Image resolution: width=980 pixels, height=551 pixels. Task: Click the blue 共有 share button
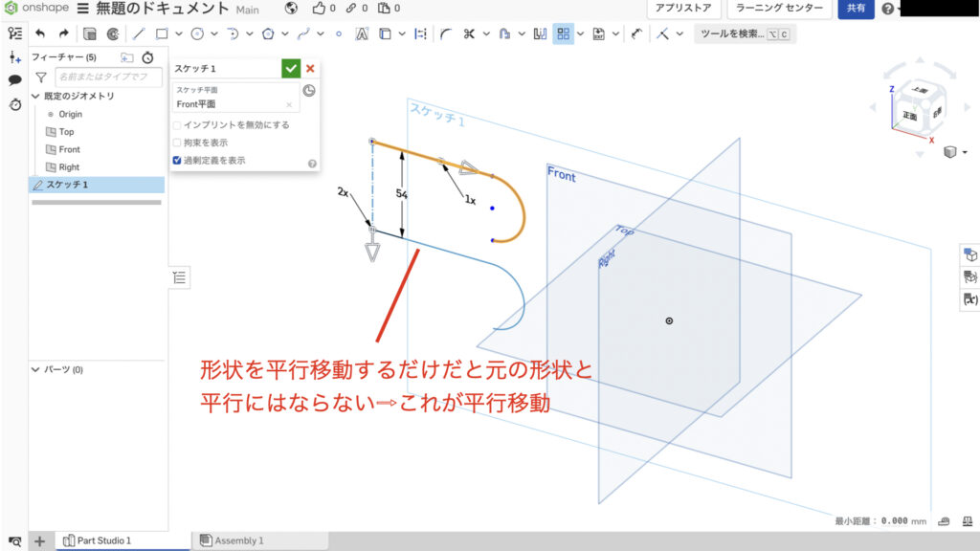[856, 8]
